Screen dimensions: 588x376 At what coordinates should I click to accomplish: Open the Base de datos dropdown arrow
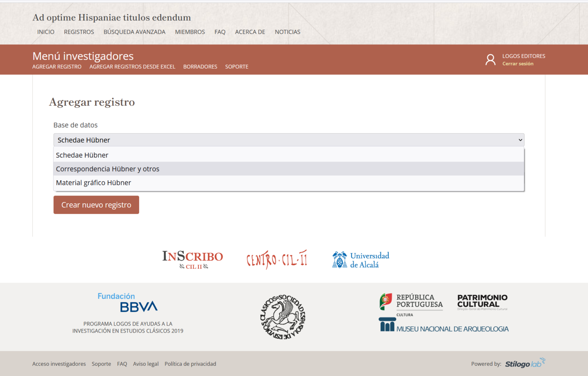pos(521,140)
